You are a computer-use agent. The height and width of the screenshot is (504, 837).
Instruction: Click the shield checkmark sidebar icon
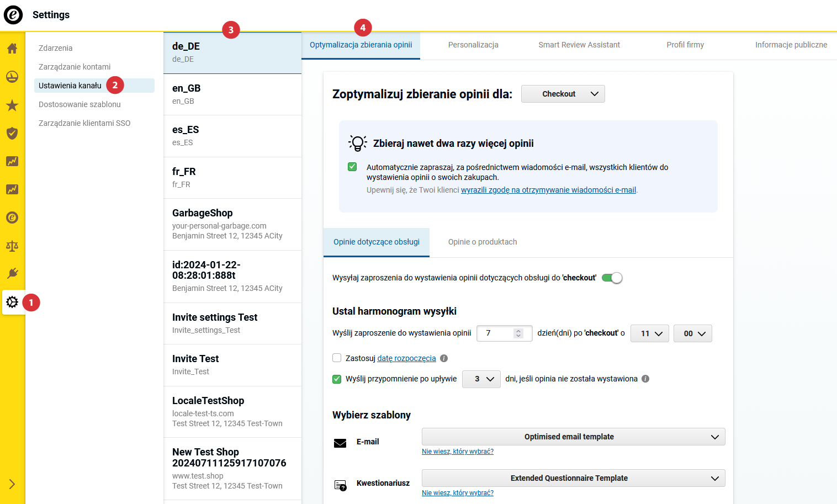click(12, 133)
